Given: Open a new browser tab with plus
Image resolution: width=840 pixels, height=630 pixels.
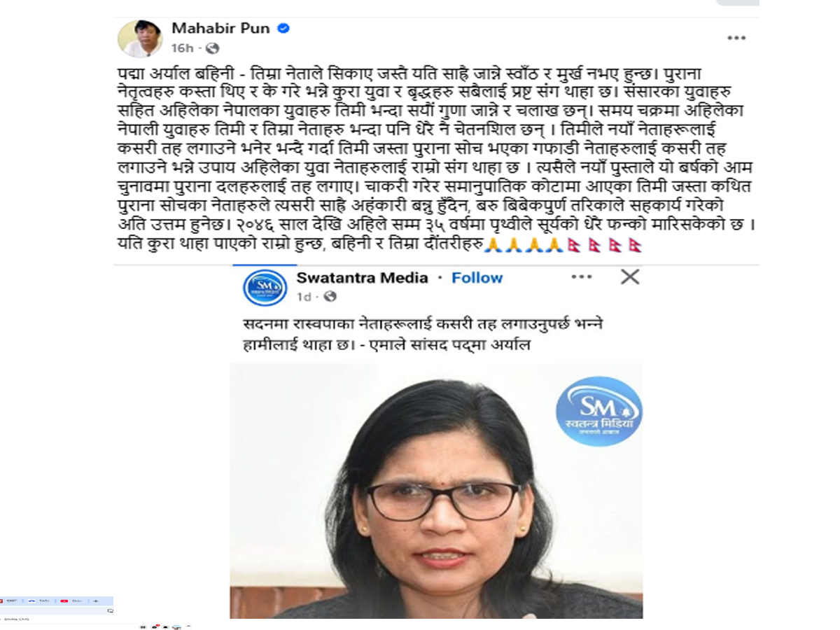Looking at the screenshot, I should pos(95,601).
